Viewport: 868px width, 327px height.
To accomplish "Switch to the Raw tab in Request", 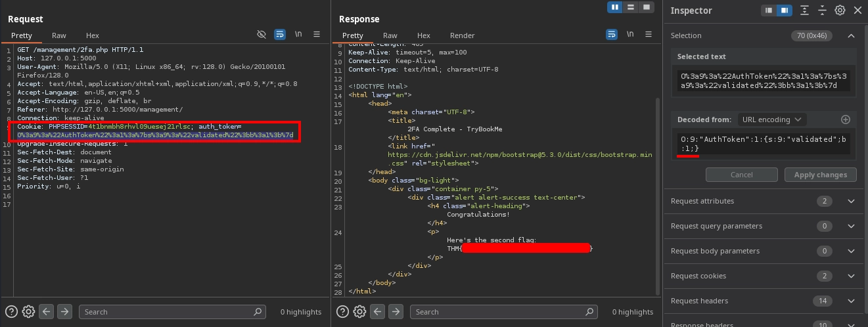I will pyautogui.click(x=59, y=35).
